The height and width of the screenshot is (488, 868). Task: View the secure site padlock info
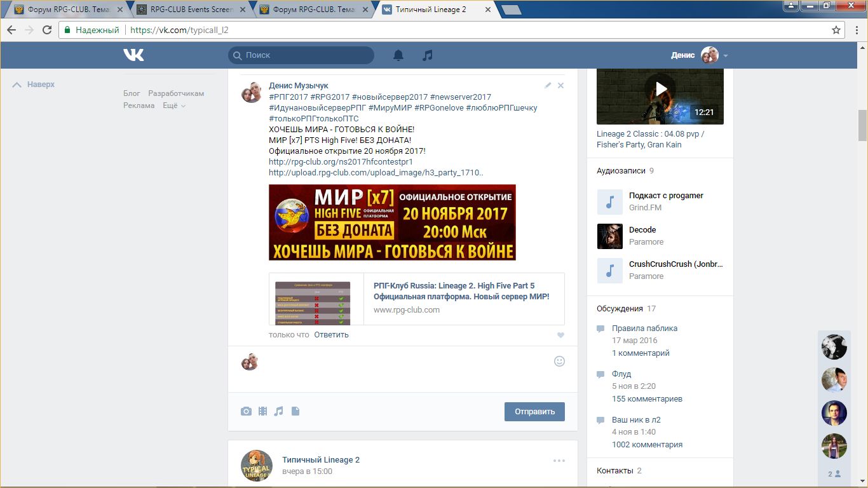point(69,30)
